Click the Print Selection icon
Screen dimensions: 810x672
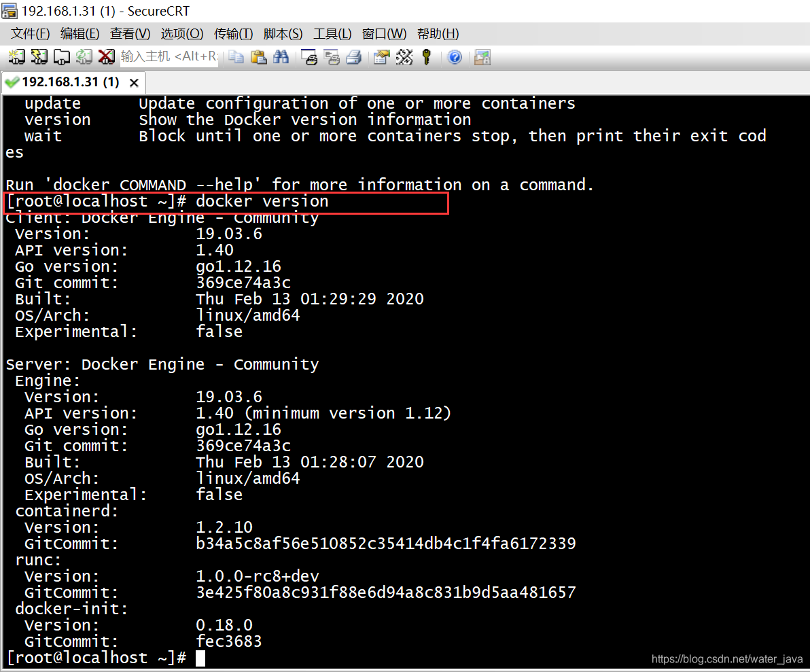(331, 57)
